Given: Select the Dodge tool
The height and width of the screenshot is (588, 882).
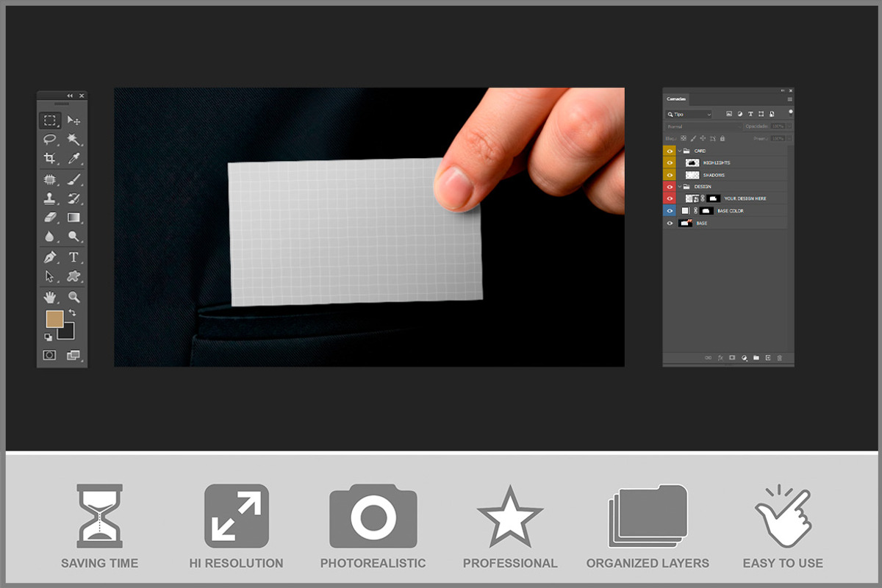Looking at the screenshot, I should point(73,237).
